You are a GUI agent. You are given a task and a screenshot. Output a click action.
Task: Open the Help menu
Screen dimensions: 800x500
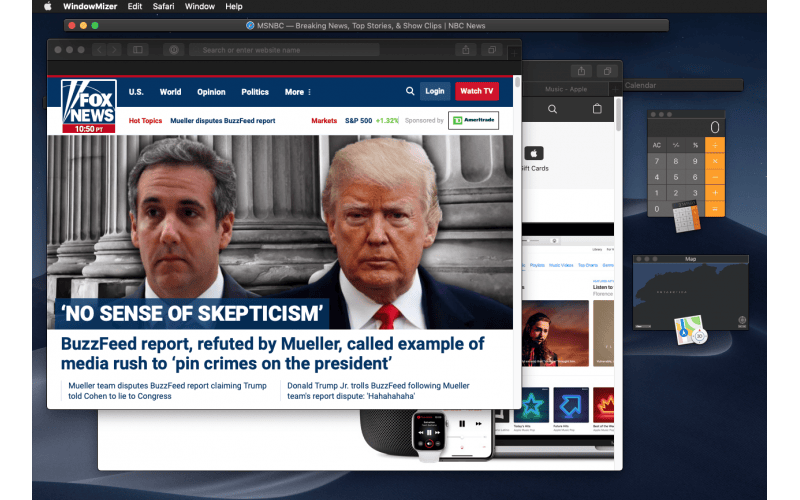[x=234, y=6]
